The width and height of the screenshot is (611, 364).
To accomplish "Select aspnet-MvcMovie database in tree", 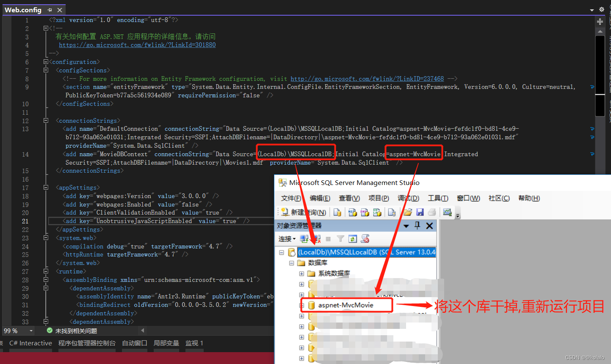I will tap(346, 305).
